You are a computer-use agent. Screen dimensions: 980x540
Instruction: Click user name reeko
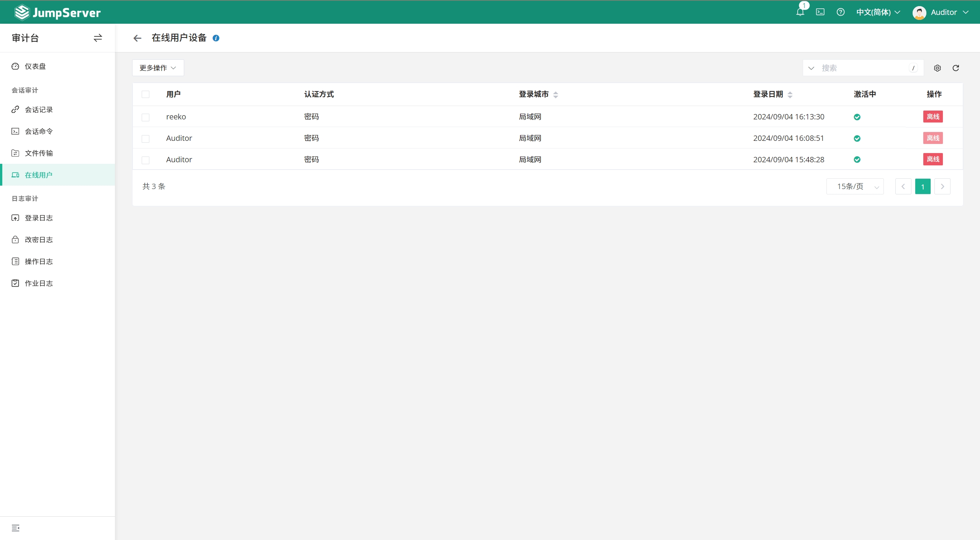pyautogui.click(x=176, y=117)
